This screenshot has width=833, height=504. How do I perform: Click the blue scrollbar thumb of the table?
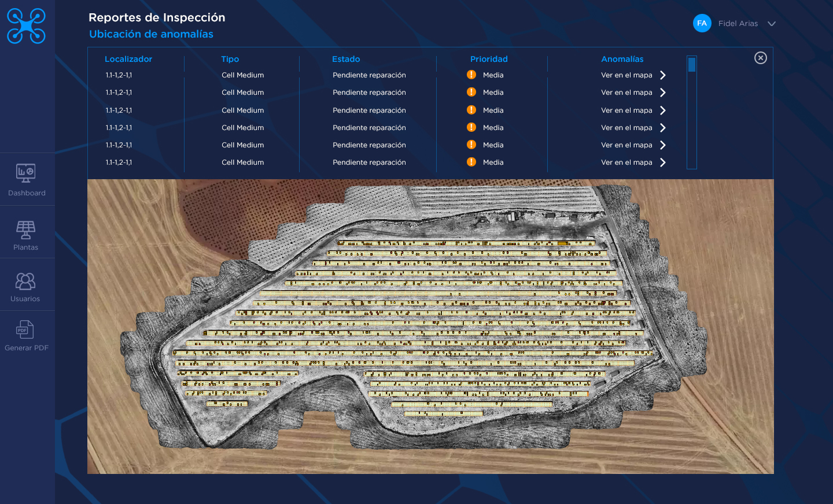point(692,64)
